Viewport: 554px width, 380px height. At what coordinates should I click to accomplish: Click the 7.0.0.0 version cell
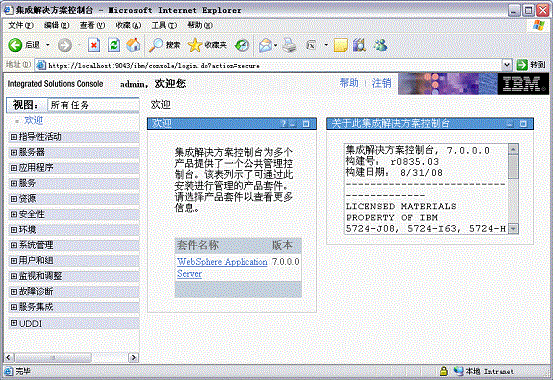(x=285, y=262)
